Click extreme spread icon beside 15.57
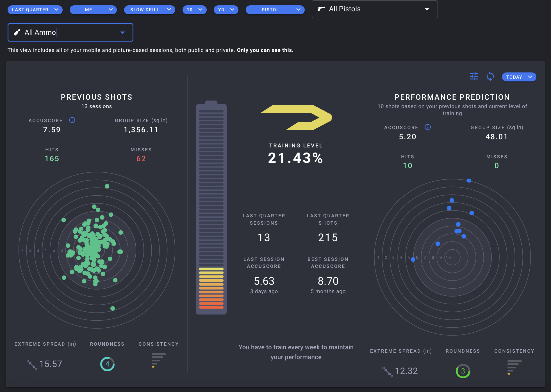The width and height of the screenshot is (551, 392). click(x=32, y=365)
